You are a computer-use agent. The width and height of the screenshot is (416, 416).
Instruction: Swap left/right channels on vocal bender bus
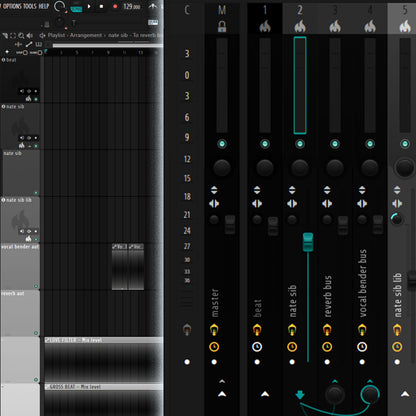[x=362, y=203]
